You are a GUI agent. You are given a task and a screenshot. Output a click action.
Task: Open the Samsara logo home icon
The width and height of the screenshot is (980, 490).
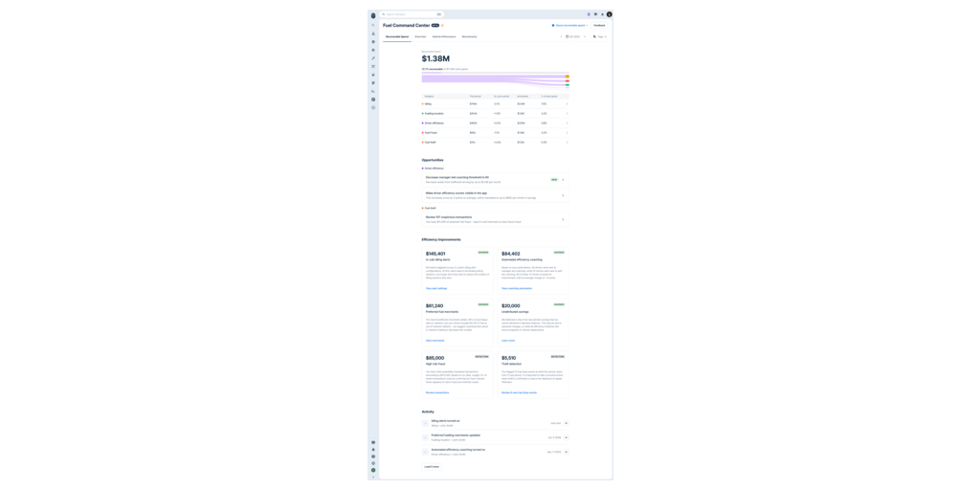(373, 15)
